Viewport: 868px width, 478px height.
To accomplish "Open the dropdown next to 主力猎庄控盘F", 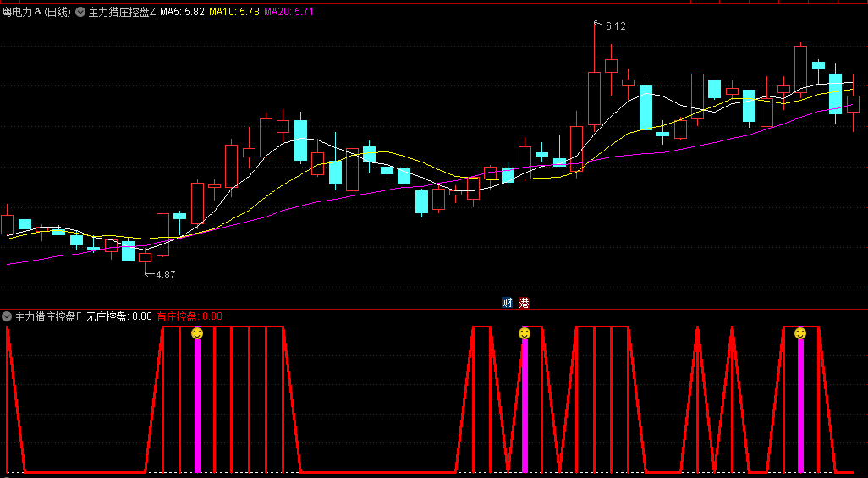I will [7, 316].
